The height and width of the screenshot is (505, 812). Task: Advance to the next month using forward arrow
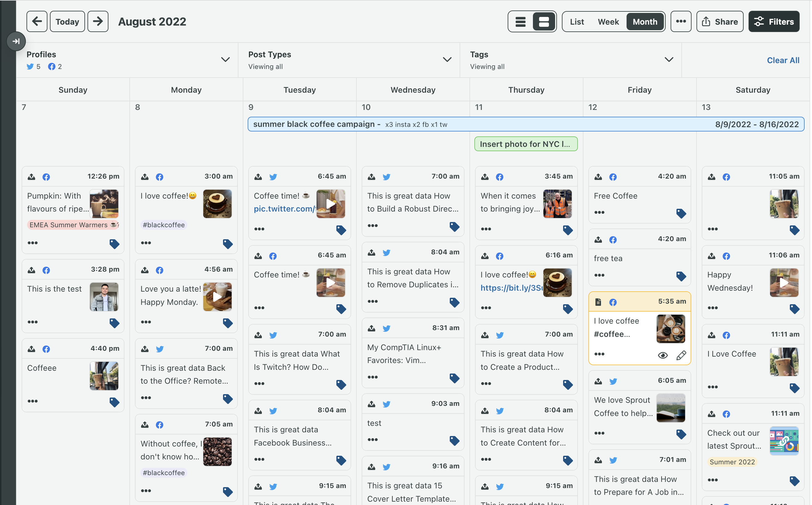pos(98,21)
